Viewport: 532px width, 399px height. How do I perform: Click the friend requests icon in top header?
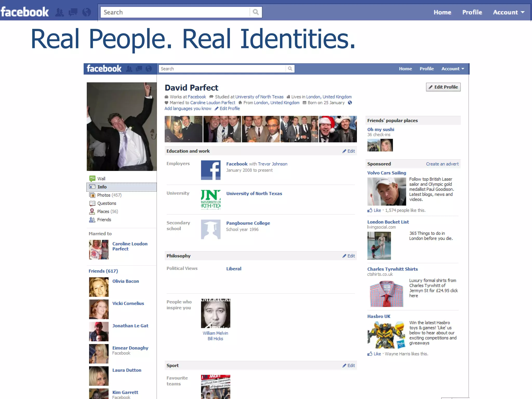(x=59, y=12)
